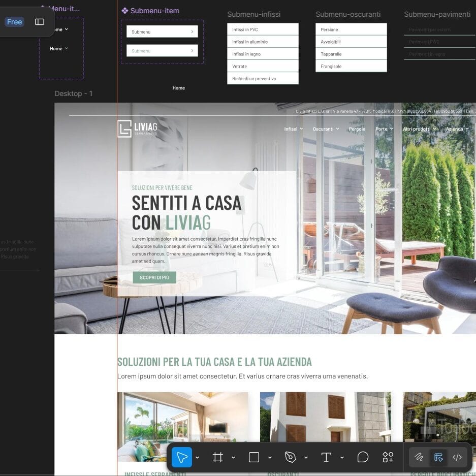Open Move tool options chevron
476x476 pixels.
click(x=197, y=458)
